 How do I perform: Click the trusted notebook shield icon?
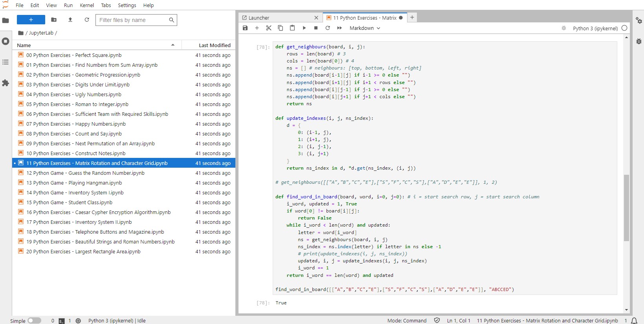coord(437,320)
